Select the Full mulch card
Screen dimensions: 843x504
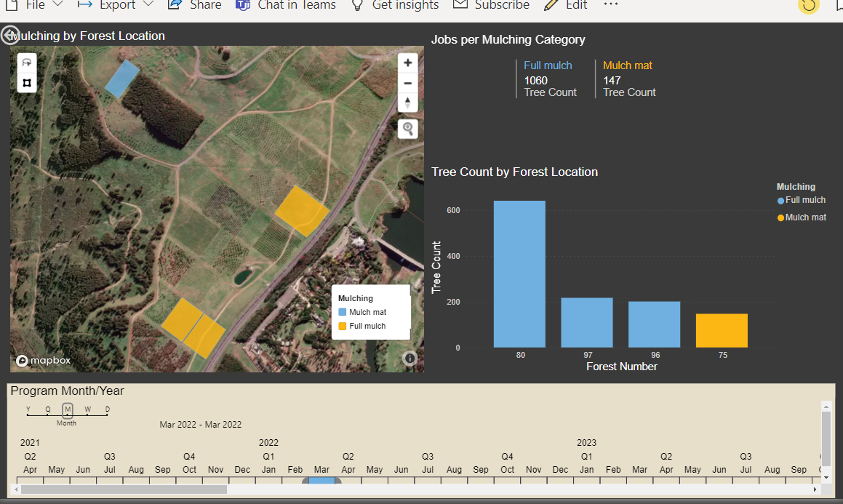pyautogui.click(x=550, y=79)
